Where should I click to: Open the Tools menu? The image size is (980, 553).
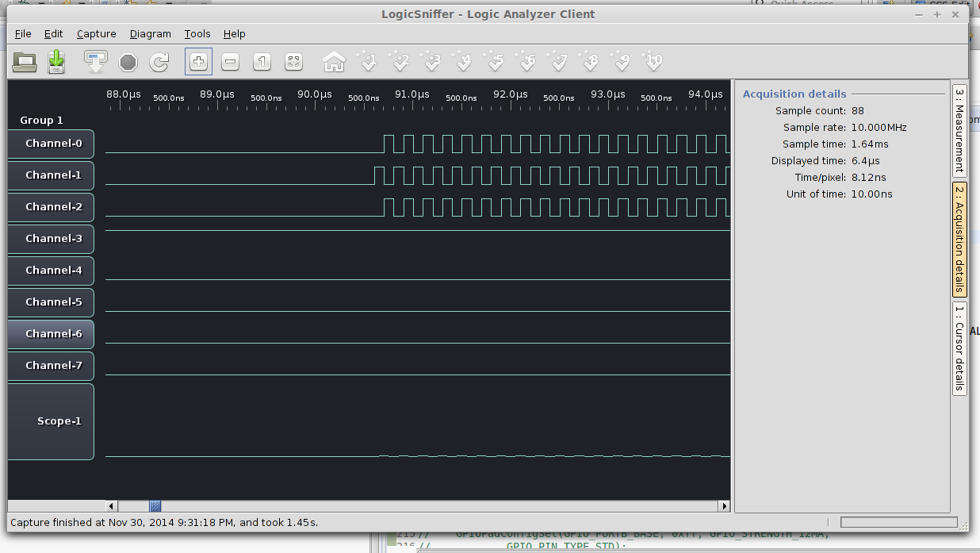click(x=197, y=34)
